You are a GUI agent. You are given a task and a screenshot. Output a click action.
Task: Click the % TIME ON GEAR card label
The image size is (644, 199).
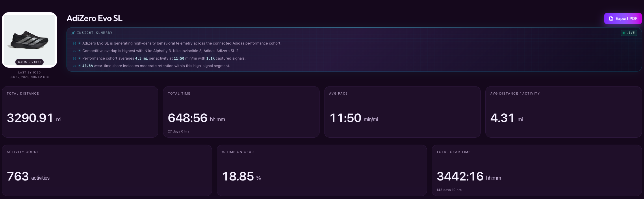pyautogui.click(x=238, y=152)
